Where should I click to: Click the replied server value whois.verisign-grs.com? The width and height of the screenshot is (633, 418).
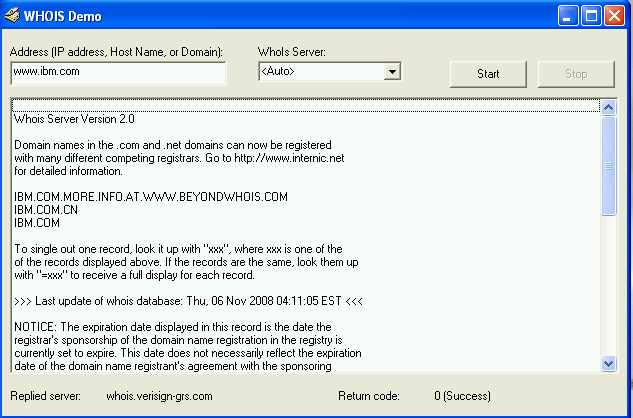[x=159, y=396]
